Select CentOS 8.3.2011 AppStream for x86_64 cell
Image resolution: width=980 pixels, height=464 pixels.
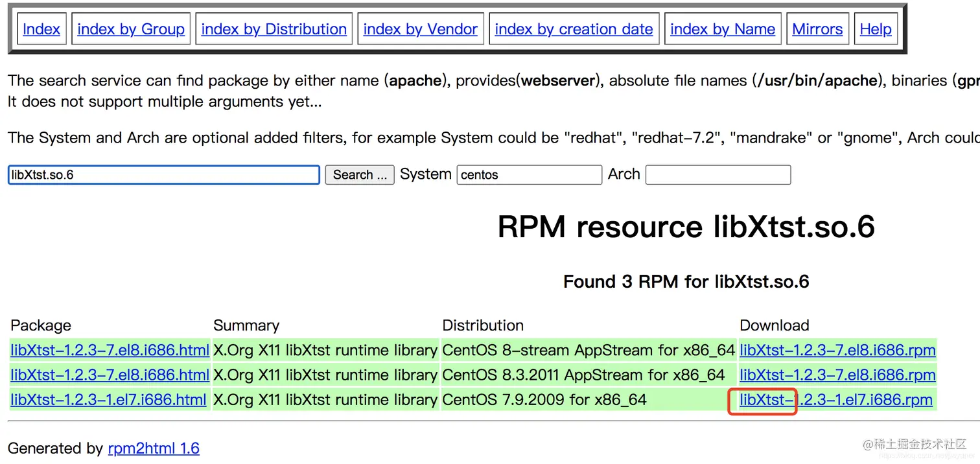[x=588, y=375]
